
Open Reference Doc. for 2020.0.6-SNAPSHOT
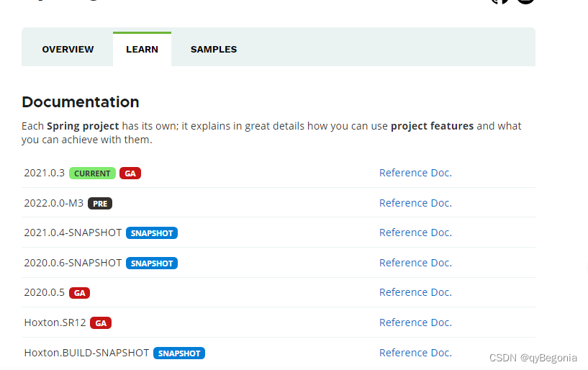(x=415, y=263)
